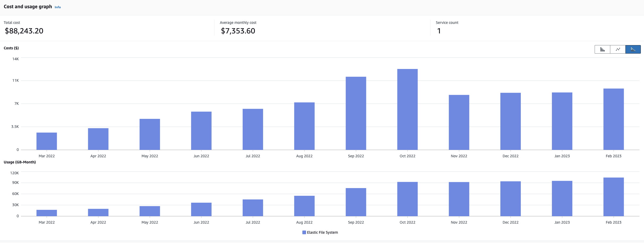Click the Cost and usage graph heading
644x243 pixels.
tap(27, 6)
